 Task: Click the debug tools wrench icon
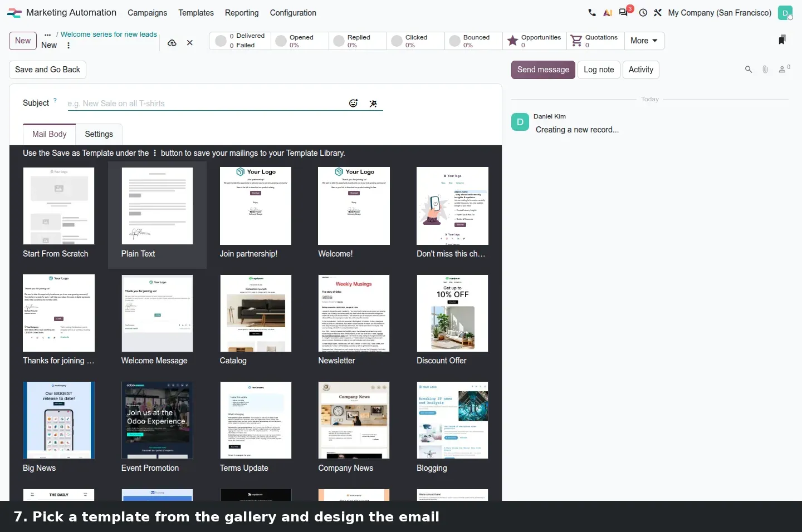click(x=658, y=12)
